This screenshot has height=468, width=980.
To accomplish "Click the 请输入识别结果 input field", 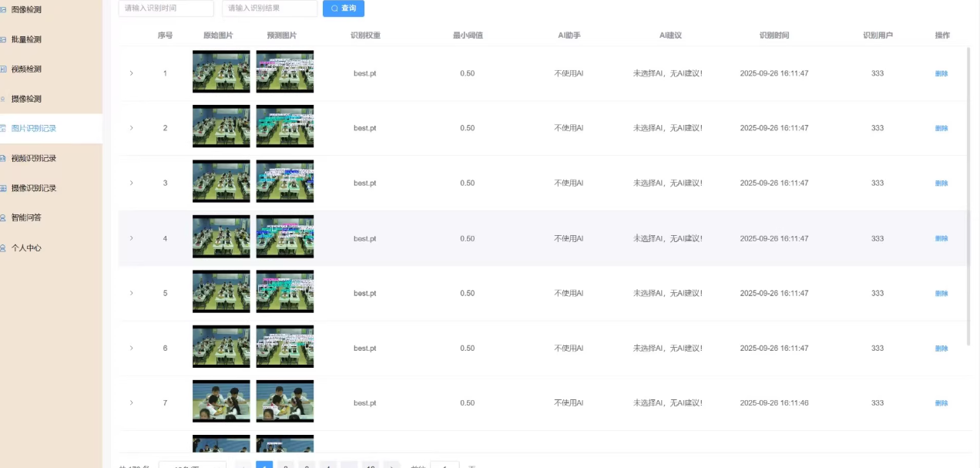I will pyautogui.click(x=270, y=8).
